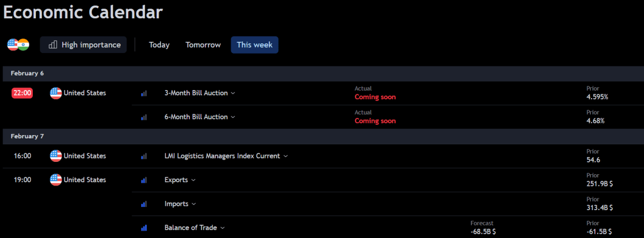Click Coming soon for 3-Month Bill Auction
The height and width of the screenshot is (238, 644).
pyautogui.click(x=375, y=97)
